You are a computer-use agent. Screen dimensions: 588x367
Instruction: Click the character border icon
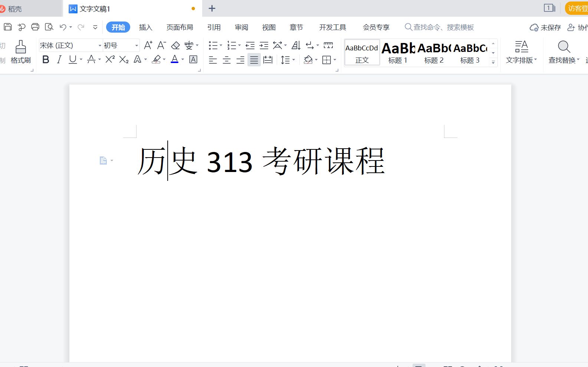[193, 59]
